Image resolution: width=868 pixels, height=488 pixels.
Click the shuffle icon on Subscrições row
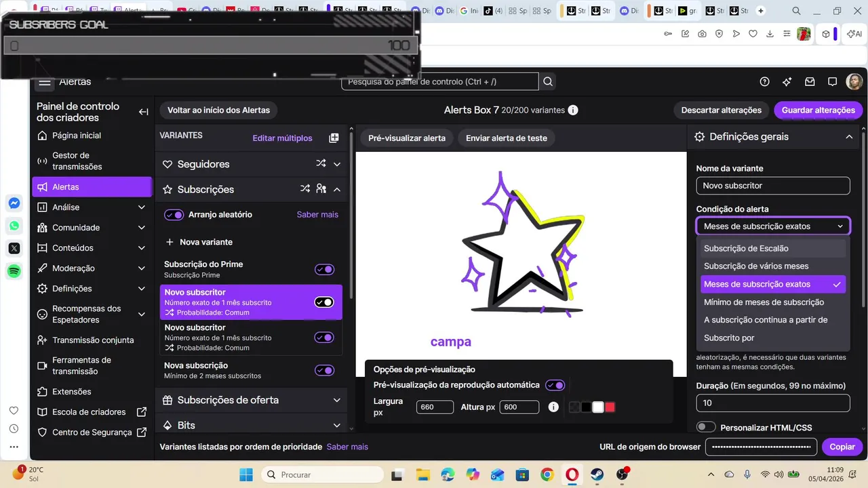click(x=305, y=189)
